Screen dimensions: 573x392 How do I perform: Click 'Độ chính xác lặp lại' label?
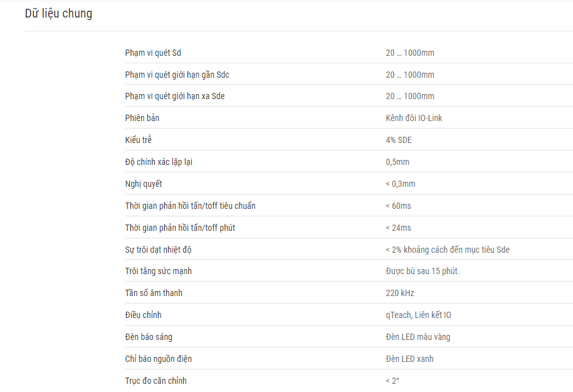[x=159, y=162]
